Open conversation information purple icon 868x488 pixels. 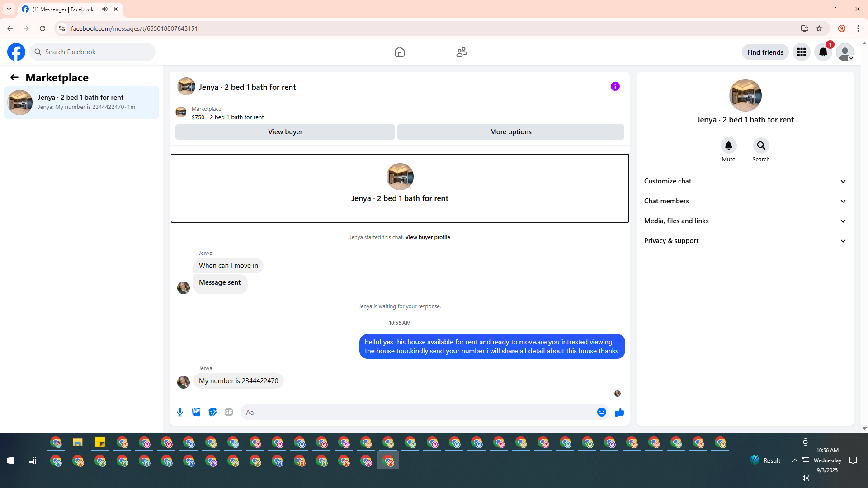click(615, 86)
